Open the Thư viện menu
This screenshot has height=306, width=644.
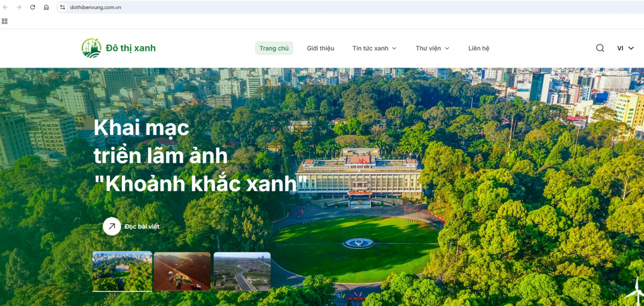pos(433,48)
